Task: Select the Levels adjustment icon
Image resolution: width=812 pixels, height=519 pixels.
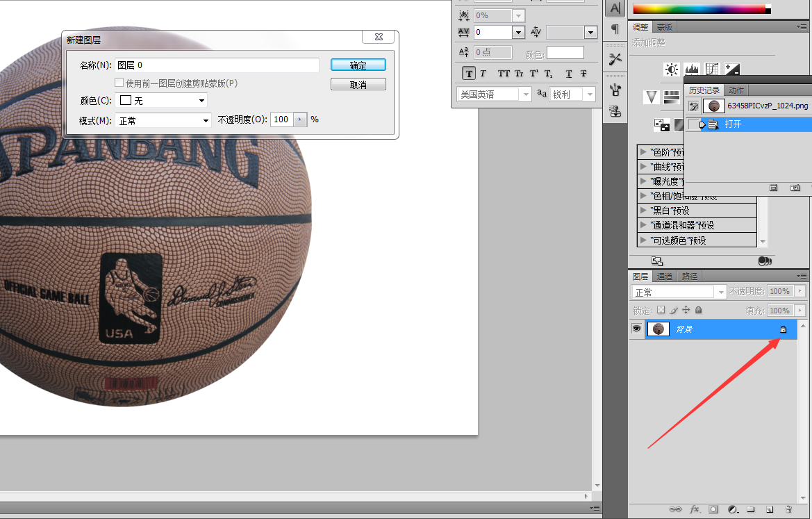Action: click(692, 69)
